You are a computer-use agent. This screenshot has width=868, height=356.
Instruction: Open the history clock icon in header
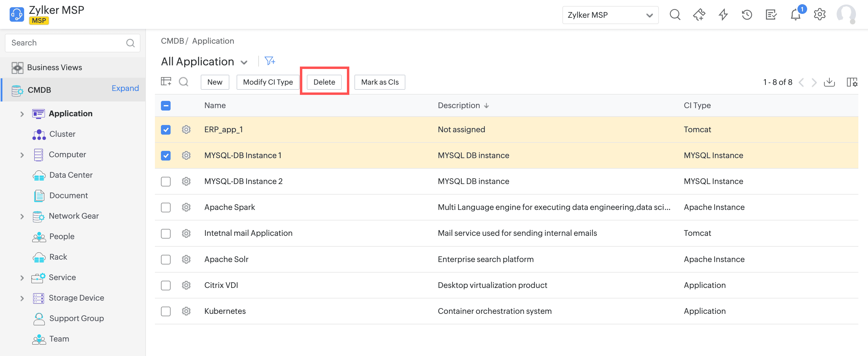click(747, 15)
